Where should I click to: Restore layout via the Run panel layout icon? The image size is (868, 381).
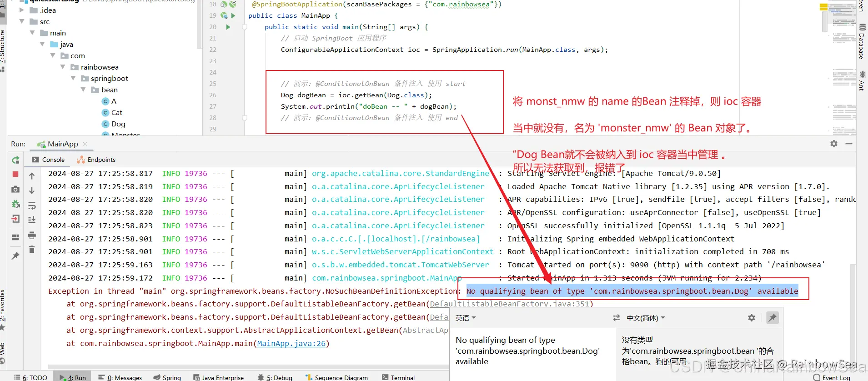point(15,237)
